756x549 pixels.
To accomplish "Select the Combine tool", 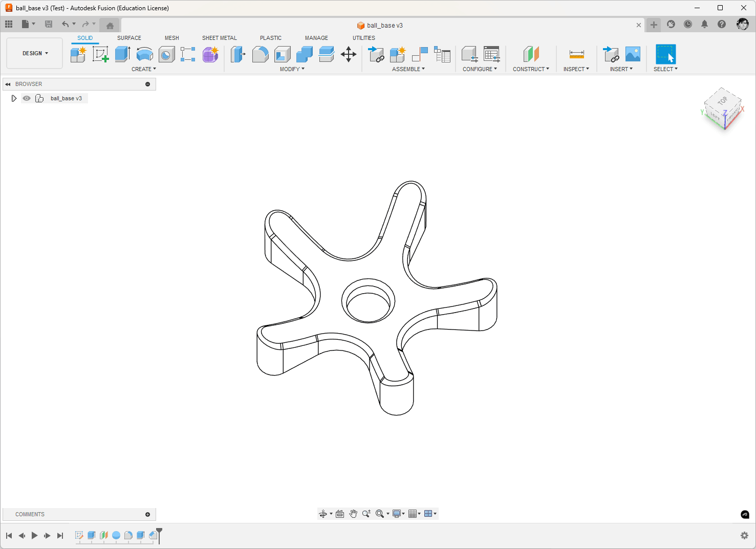I will pos(304,54).
